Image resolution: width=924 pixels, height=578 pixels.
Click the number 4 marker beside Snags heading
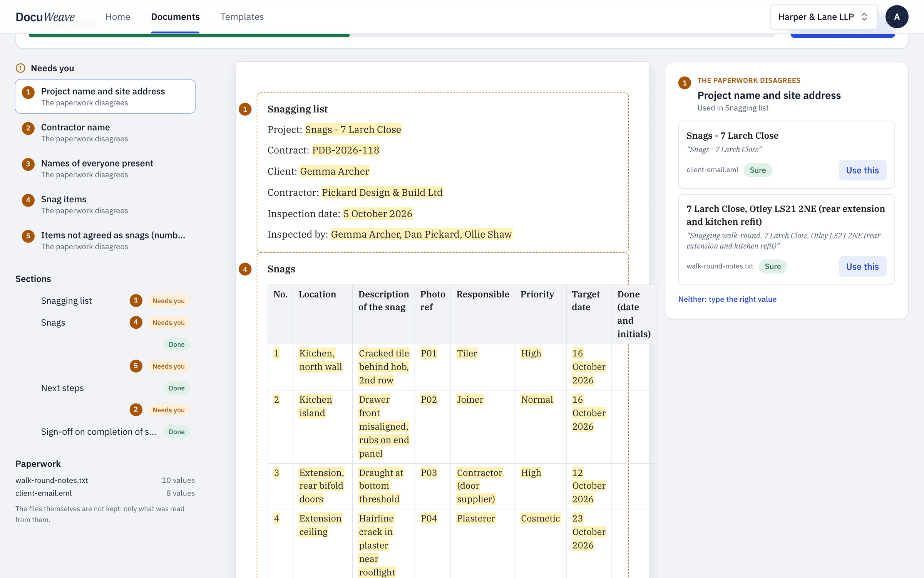click(x=245, y=269)
